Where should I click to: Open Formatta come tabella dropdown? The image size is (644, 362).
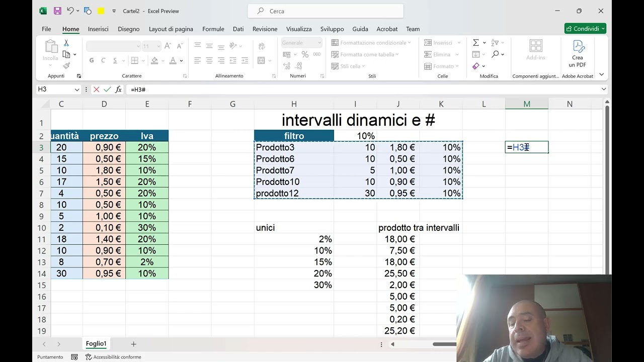pos(365,54)
